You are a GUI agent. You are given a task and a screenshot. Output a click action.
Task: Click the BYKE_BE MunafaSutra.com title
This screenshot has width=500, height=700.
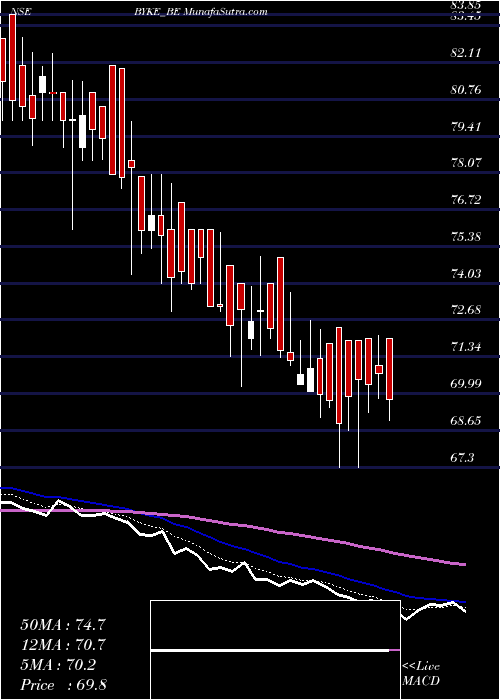click(200, 12)
